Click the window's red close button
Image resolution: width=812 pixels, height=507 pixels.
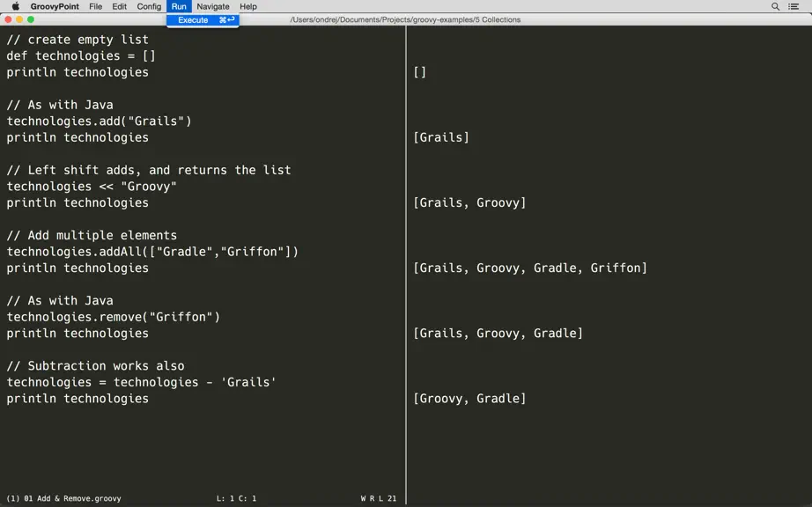tap(8, 19)
